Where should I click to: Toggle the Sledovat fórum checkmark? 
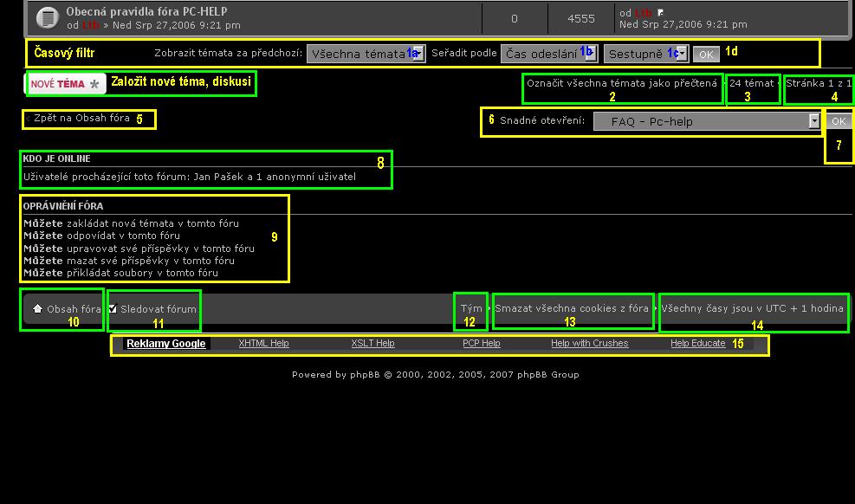(113, 308)
